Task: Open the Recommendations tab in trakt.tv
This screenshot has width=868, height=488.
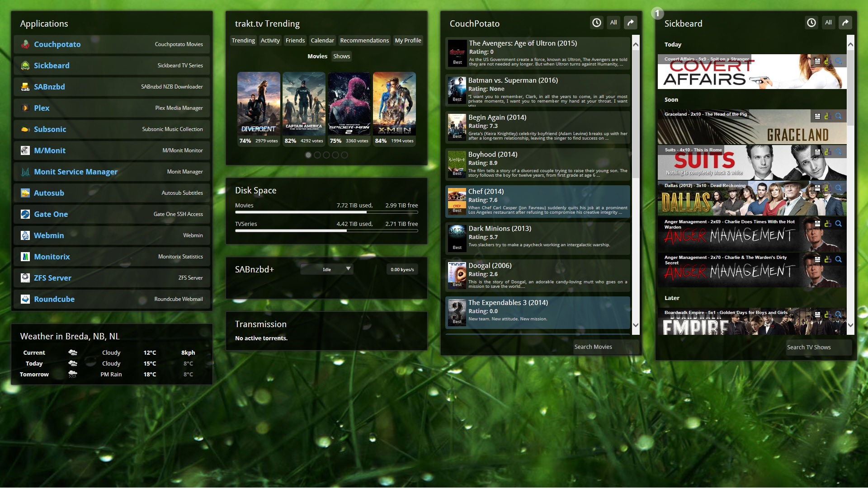Action: pos(364,40)
